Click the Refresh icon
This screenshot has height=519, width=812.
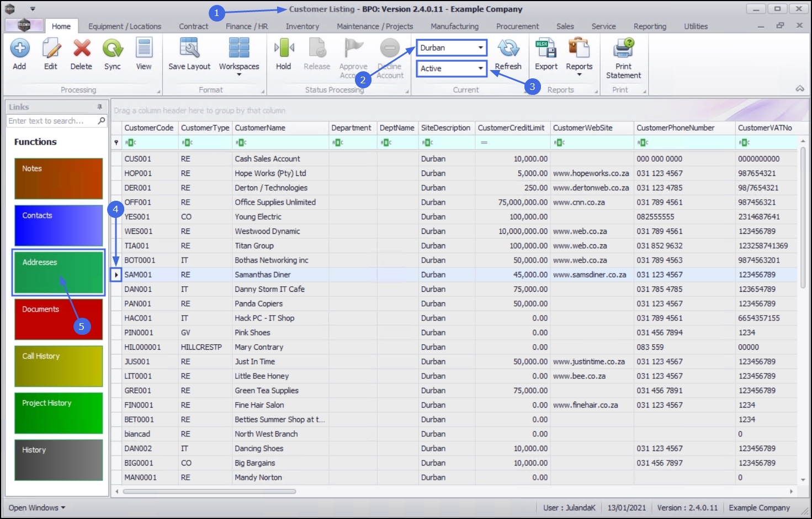(508, 49)
